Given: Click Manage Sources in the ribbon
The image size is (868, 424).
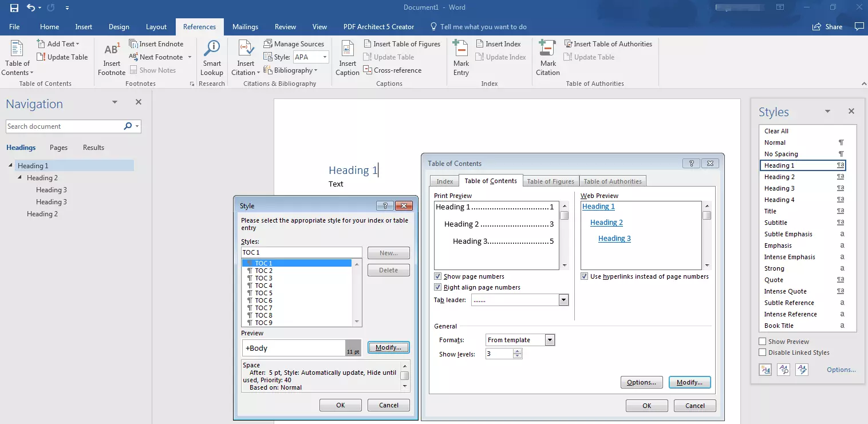Looking at the screenshot, I should [294, 43].
